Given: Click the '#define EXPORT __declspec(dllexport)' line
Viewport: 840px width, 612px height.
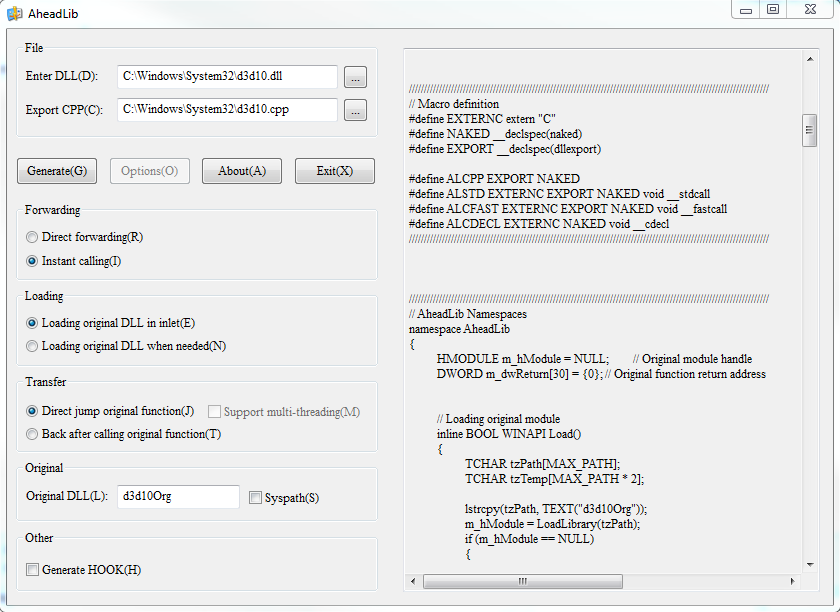Looking at the screenshot, I should point(505,149).
